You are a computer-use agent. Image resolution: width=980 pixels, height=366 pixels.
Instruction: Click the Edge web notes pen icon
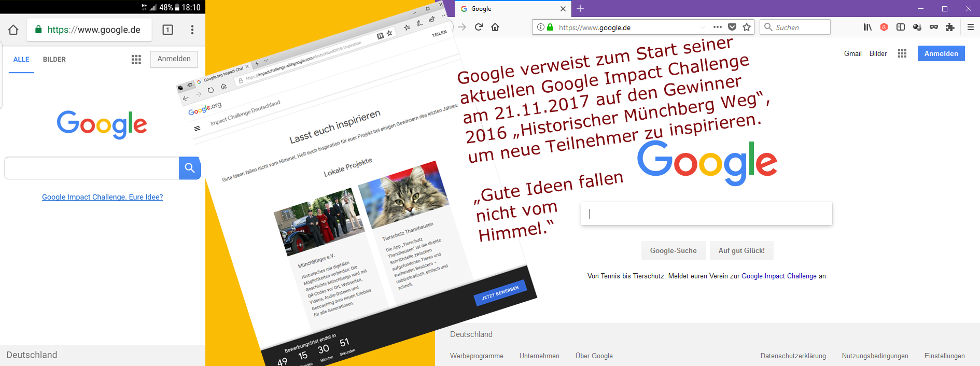point(419,23)
